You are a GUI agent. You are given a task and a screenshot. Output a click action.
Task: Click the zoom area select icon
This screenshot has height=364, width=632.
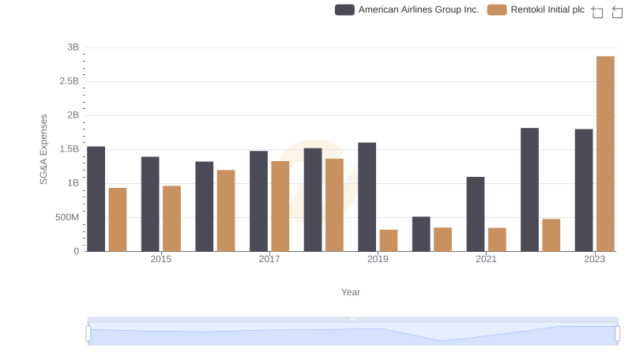pyautogui.click(x=597, y=12)
